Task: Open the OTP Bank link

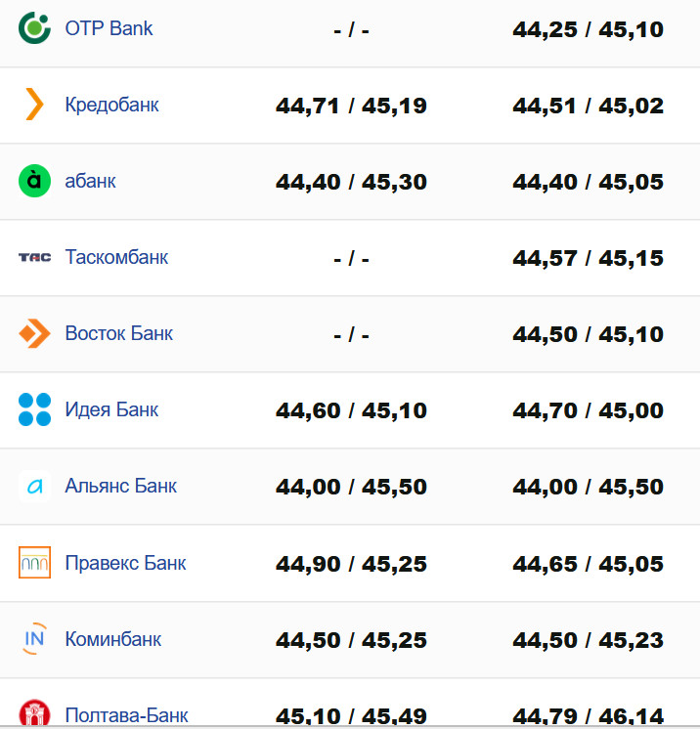Action: pos(109,28)
